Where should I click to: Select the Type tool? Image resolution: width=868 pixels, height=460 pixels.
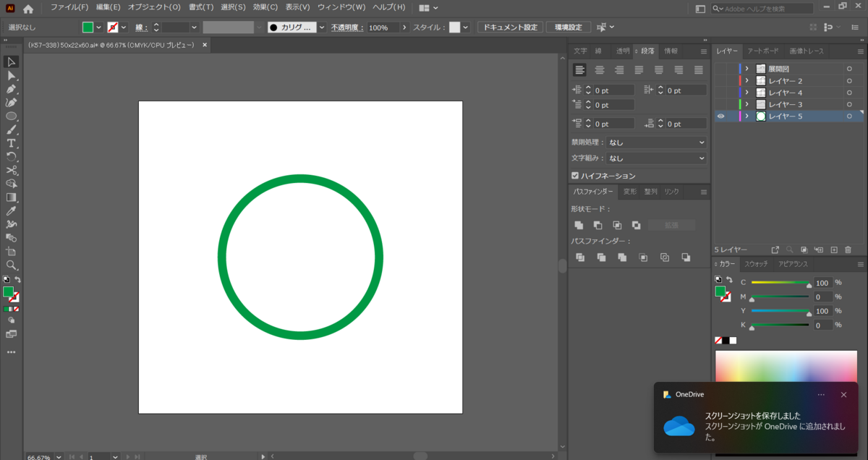point(12,143)
